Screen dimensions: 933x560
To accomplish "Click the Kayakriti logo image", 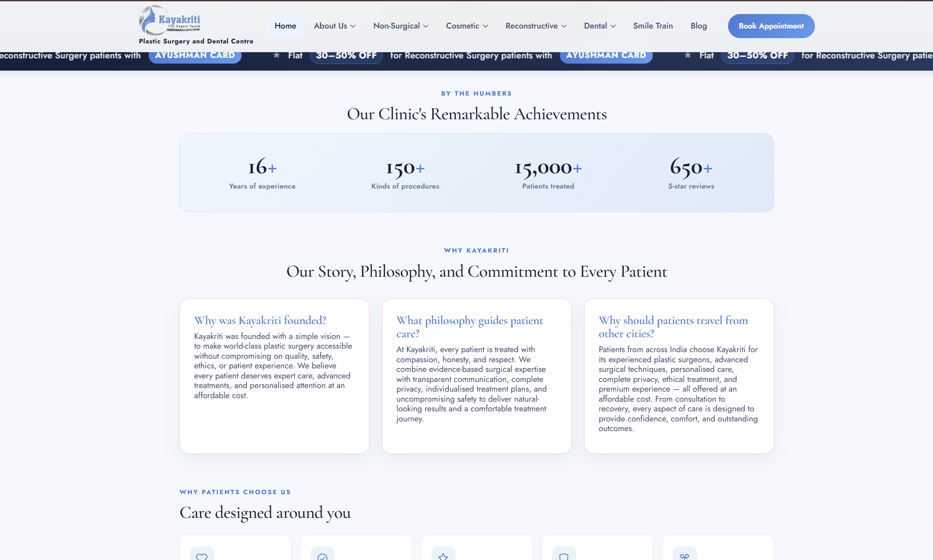I will [x=170, y=21].
